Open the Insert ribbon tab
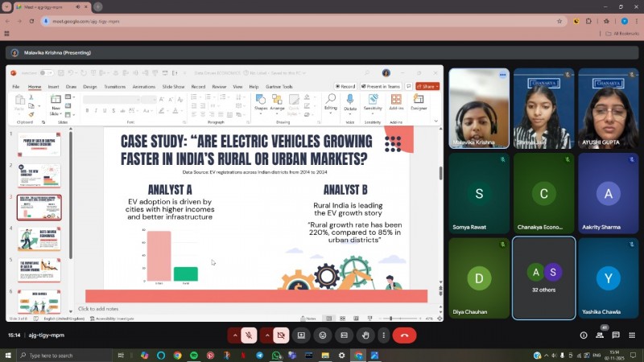This screenshot has width=644, height=362. (x=53, y=86)
